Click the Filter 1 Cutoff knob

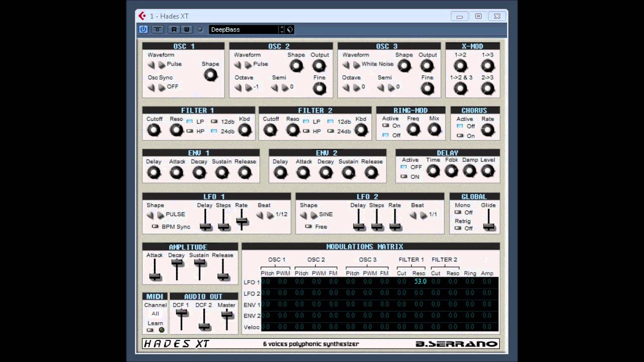coord(153,130)
